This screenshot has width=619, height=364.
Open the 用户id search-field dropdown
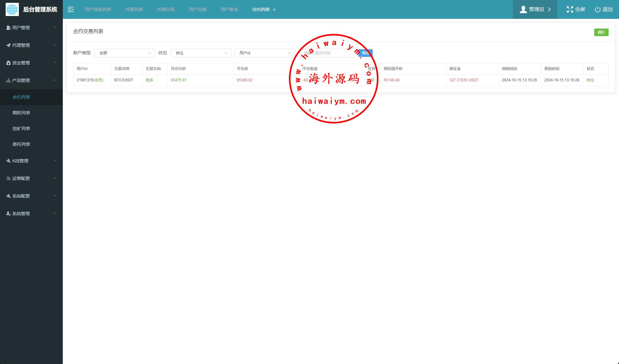265,53
